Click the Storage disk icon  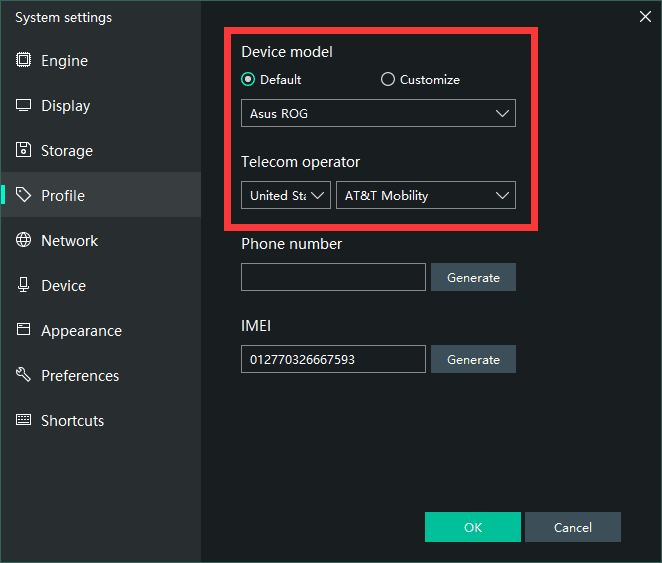tap(23, 151)
